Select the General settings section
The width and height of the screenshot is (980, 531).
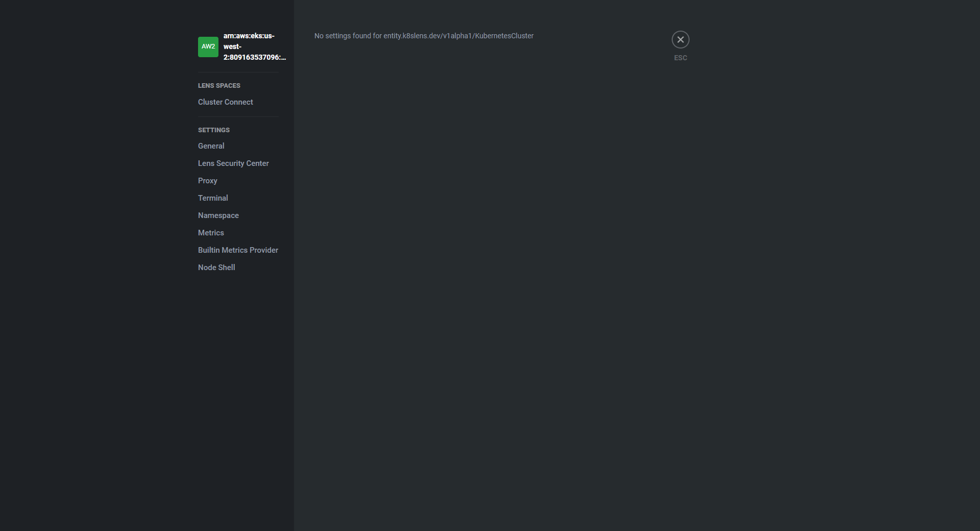click(x=211, y=146)
